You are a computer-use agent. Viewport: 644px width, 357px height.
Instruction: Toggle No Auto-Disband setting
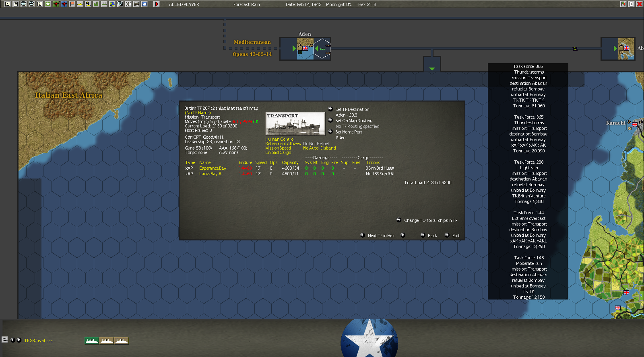click(319, 148)
